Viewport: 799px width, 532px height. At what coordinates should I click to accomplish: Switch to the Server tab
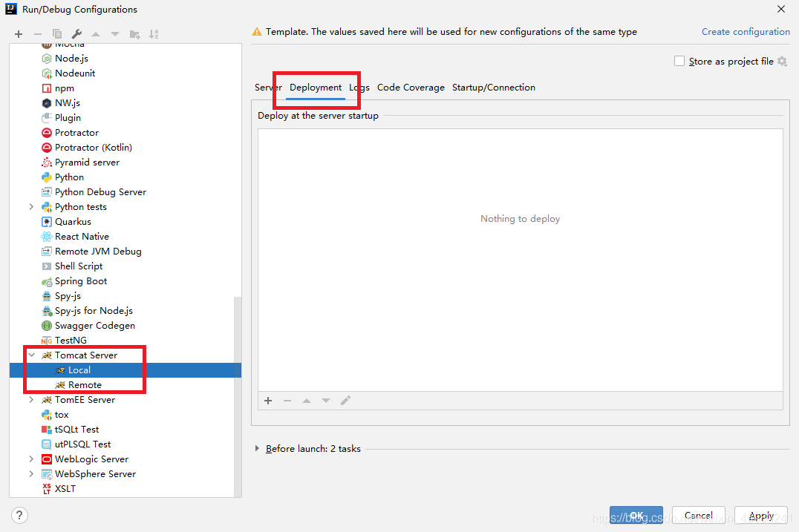coord(268,88)
